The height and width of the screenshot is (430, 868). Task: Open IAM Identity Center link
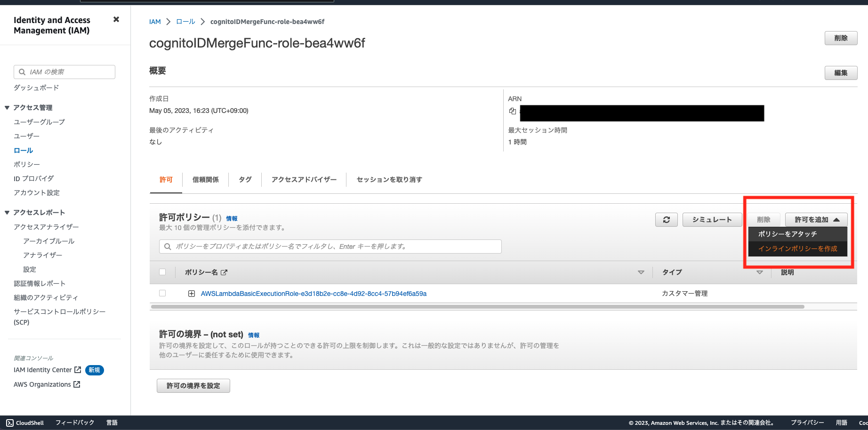coord(43,370)
